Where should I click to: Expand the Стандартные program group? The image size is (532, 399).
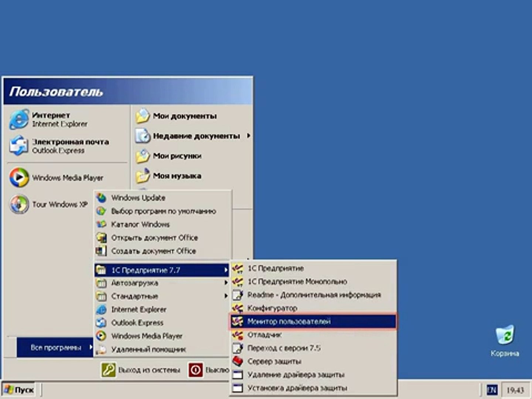click(163, 296)
